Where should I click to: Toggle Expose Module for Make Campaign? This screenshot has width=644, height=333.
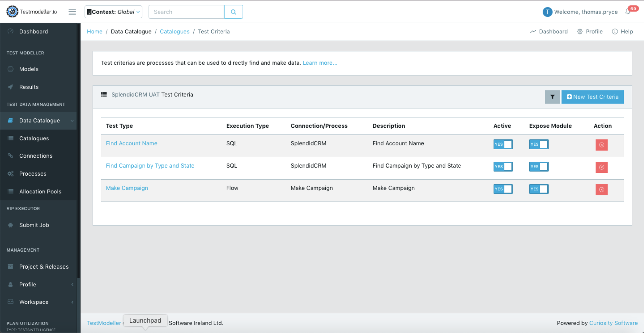pos(538,189)
